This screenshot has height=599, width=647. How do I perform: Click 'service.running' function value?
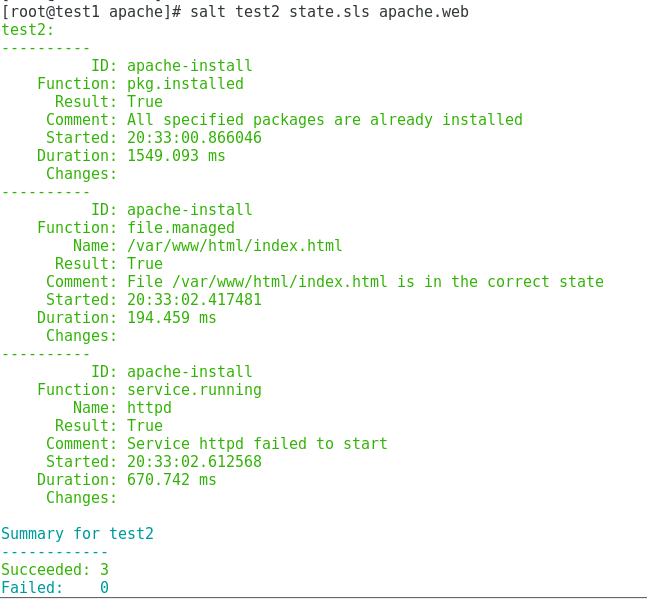194,390
